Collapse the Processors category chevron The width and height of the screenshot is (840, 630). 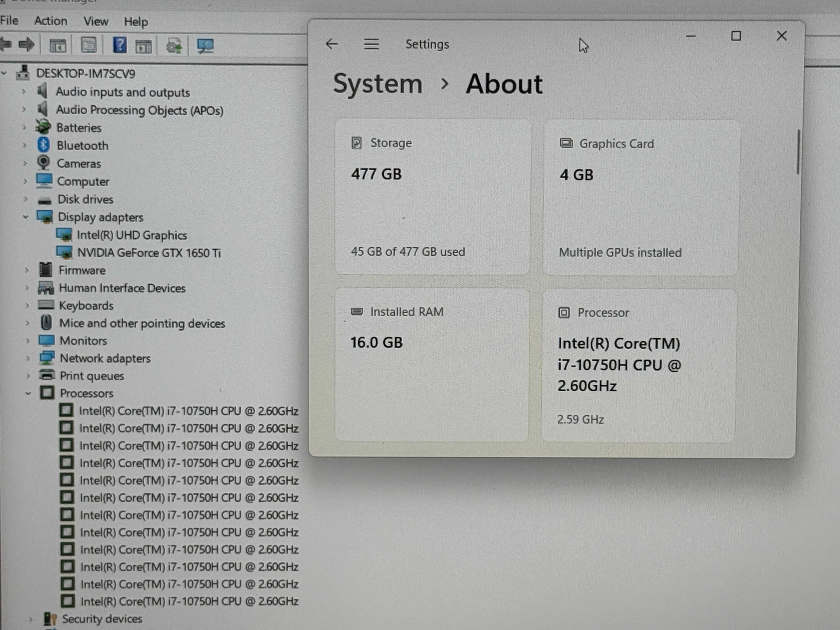coord(28,393)
